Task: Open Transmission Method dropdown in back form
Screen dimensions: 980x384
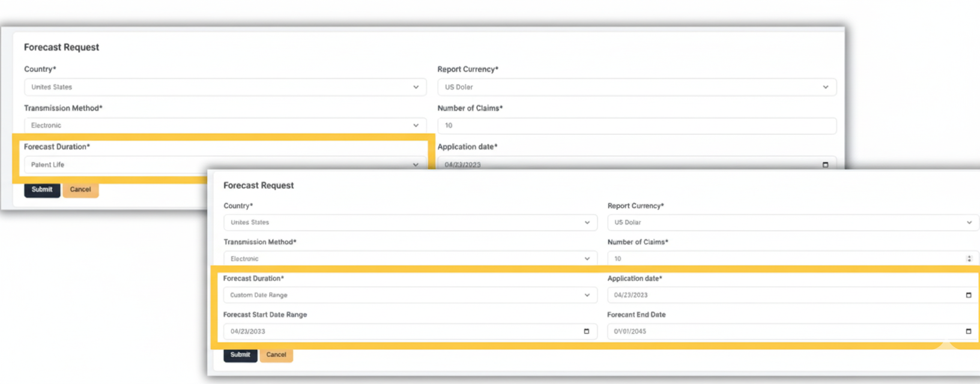Action: click(416, 125)
